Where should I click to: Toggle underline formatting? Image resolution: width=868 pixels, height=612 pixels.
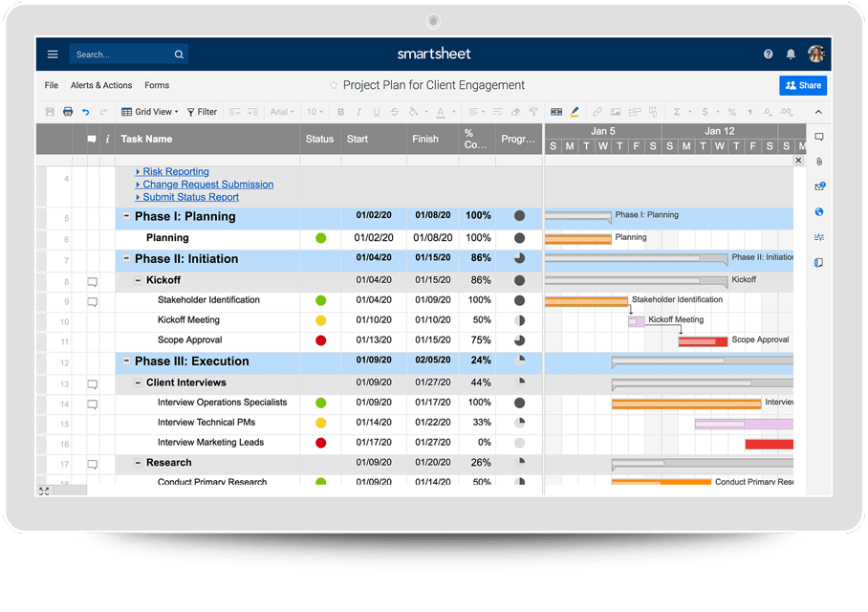(x=378, y=112)
